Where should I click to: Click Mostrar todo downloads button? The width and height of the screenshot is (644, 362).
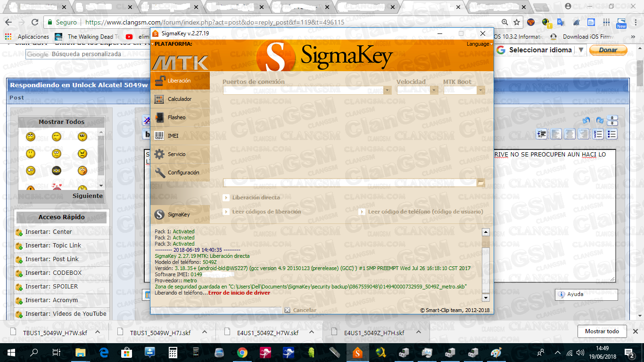[602, 331]
